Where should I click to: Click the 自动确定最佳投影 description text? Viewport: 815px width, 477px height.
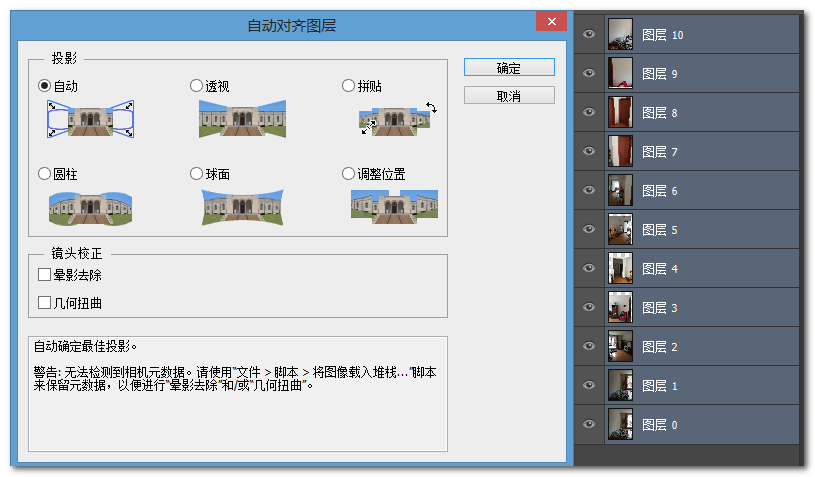point(85,346)
